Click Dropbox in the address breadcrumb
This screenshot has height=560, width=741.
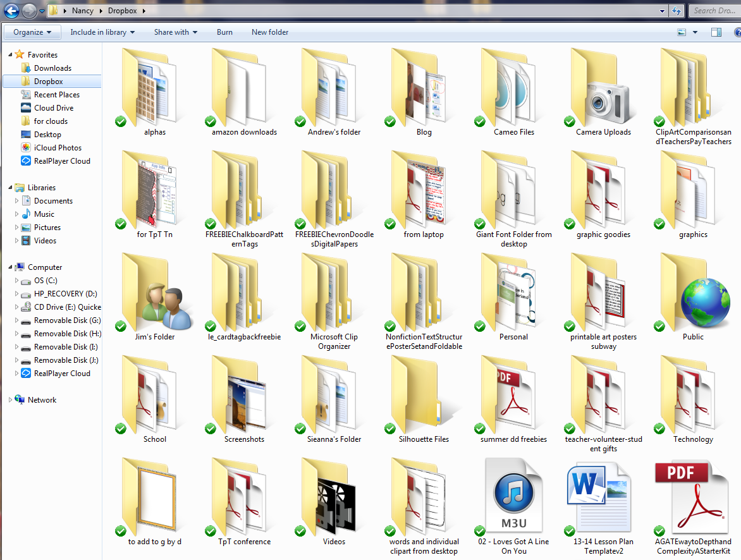(x=123, y=10)
